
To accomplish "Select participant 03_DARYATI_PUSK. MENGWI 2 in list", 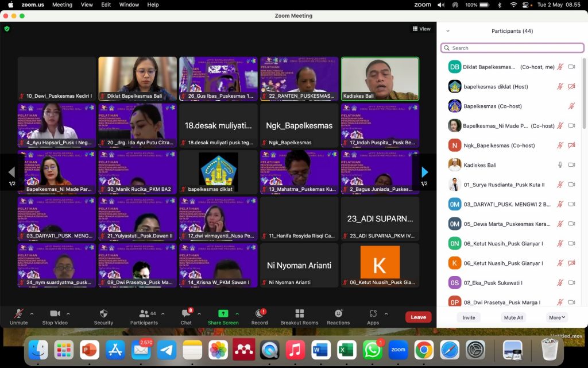I will (x=512, y=204).
